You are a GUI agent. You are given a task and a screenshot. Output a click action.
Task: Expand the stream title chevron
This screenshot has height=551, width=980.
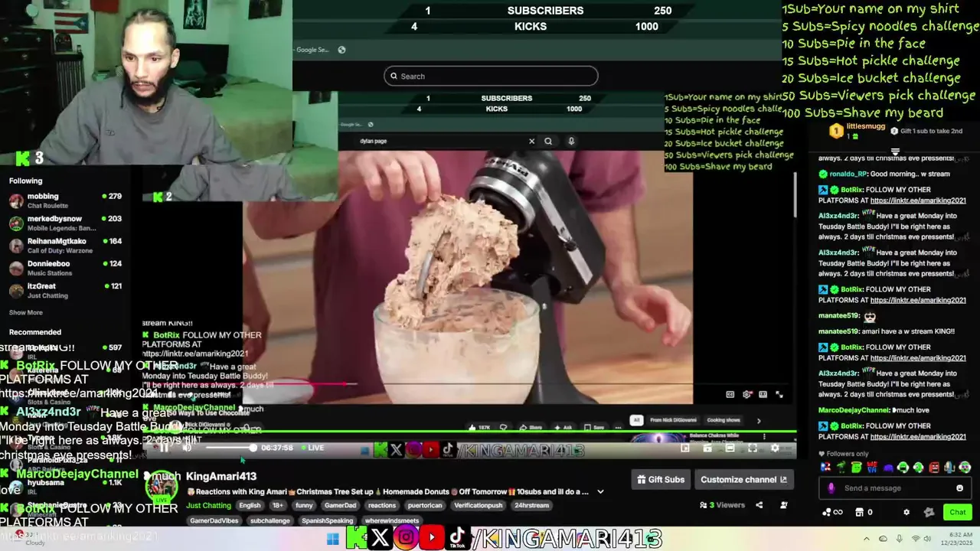pos(600,492)
